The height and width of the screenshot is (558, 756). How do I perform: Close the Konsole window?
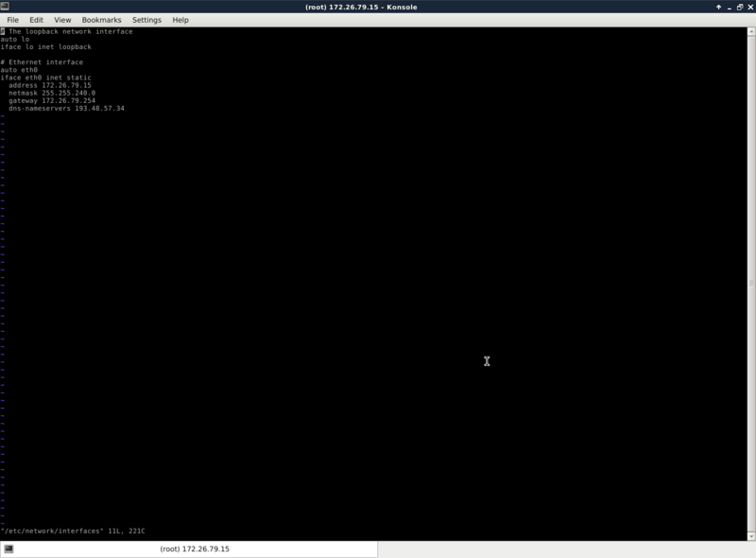tap(748, 7)
